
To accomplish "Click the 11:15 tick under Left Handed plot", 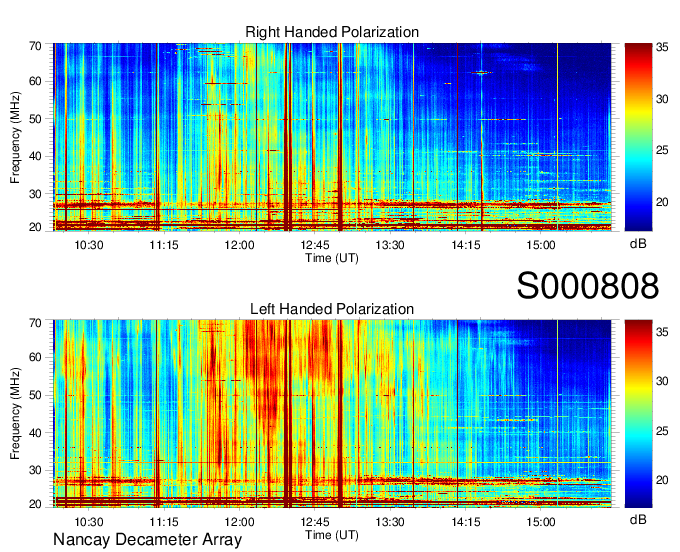I will pyautogui.click(x=164, y=522).
